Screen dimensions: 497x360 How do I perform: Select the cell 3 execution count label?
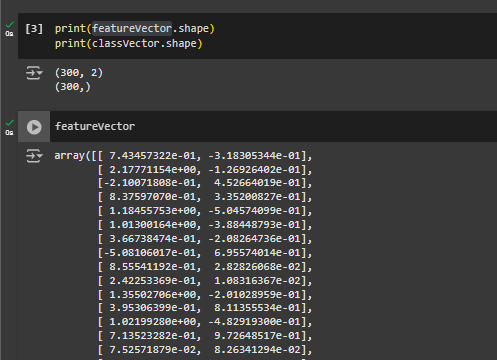click(x=34, y=29)
